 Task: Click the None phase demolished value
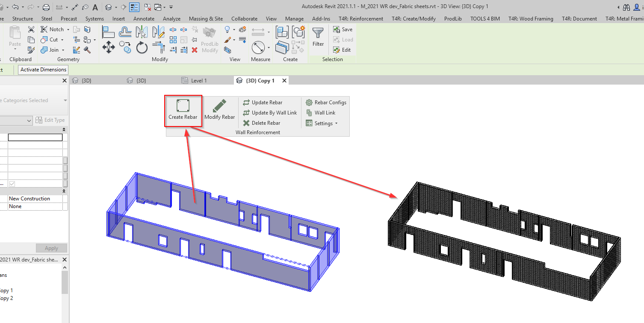[35, 206]
